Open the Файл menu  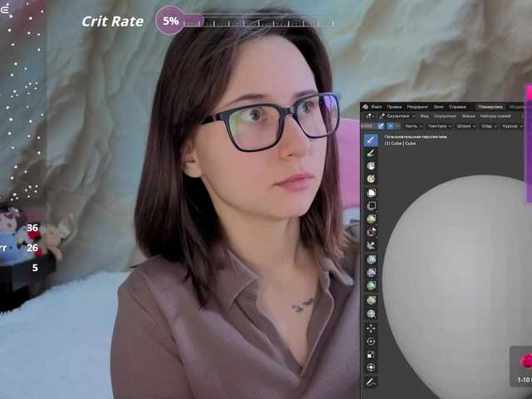click(377, 107)
